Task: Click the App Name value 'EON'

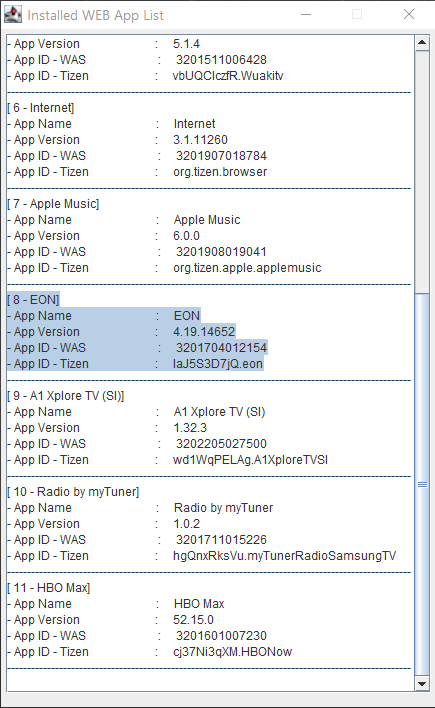Action: tap(187, 316)
